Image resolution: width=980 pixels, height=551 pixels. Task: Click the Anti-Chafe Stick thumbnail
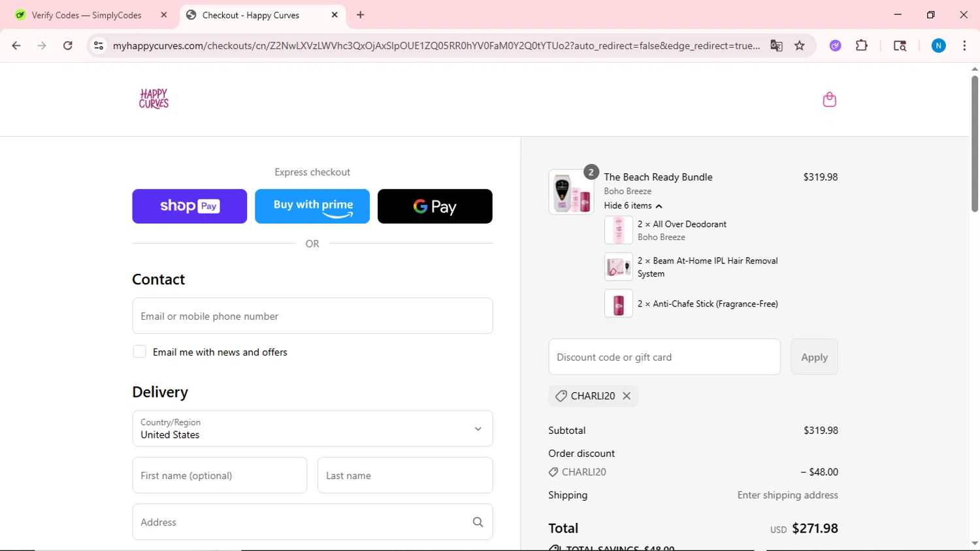618,303
